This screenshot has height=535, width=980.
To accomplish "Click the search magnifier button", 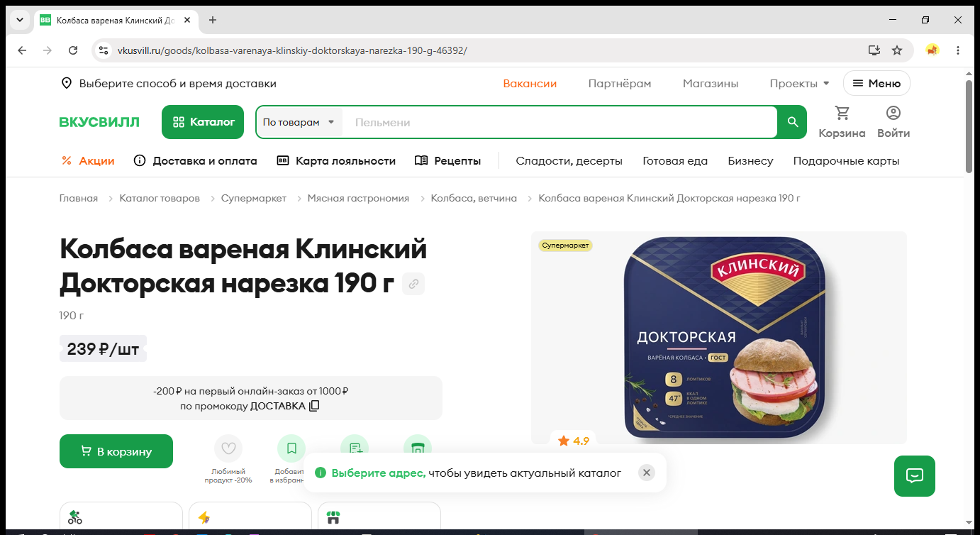I will click(x=793, y=122).
